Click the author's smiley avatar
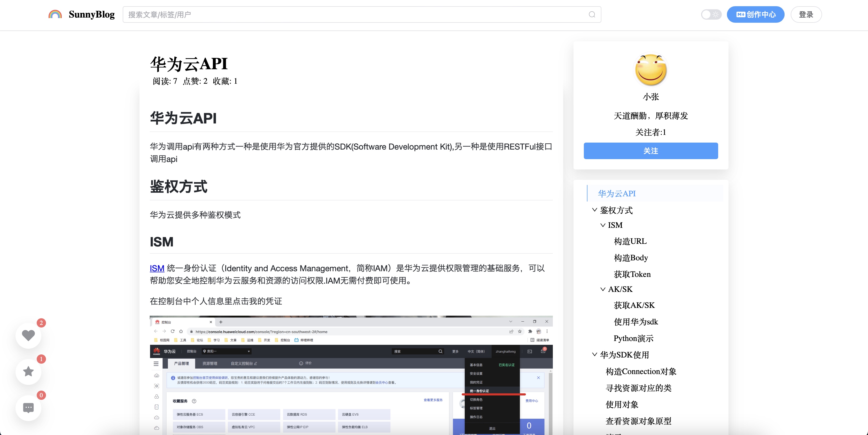The image size is (868, 435). click(651, 70)
